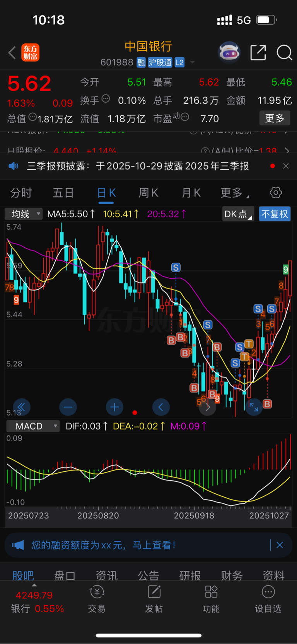The image size is (297, 644).
Task: Select the 日K chart tab
Action: (x=106, y=192)
